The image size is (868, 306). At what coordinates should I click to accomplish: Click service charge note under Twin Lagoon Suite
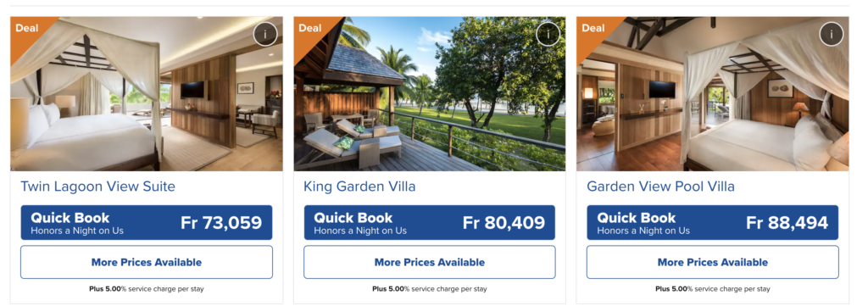point(147,289)
